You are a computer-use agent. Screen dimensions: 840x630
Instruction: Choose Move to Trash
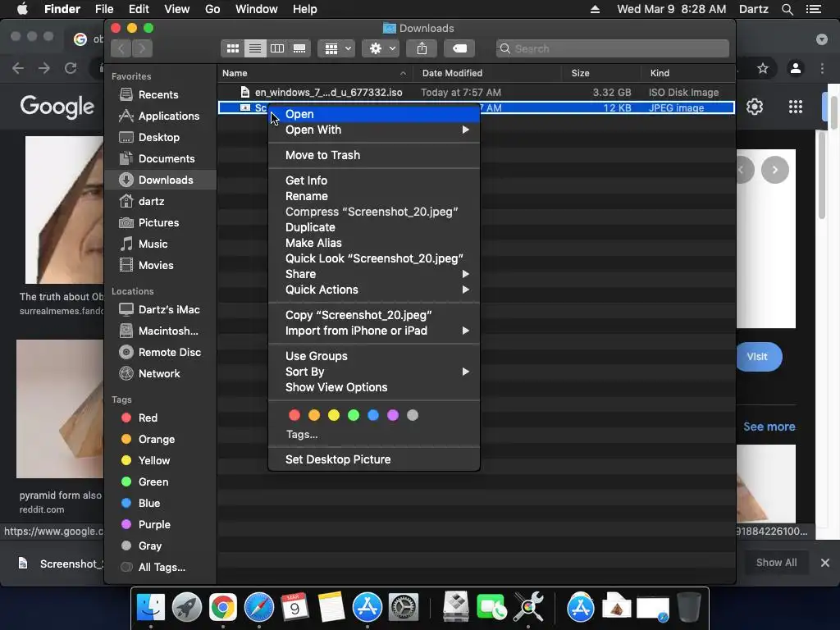coord(374,155)
